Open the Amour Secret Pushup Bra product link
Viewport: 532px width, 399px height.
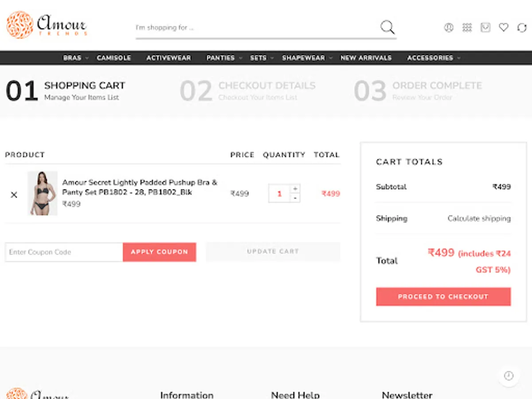point(140,187)
